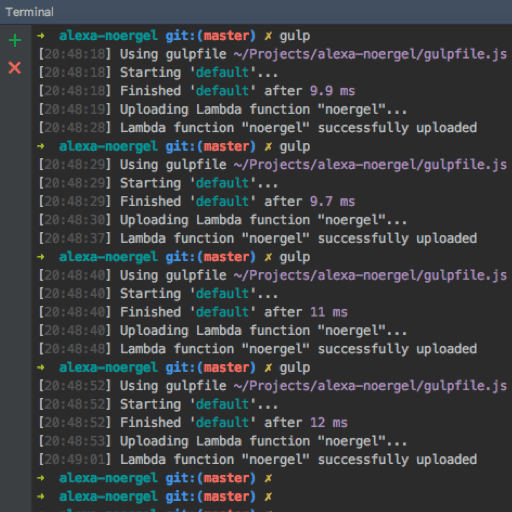The width and height of the screenshot is (512, 512).
Task: Click the gulpfile.js path on the 20:48:18 line
Action: 370,54
